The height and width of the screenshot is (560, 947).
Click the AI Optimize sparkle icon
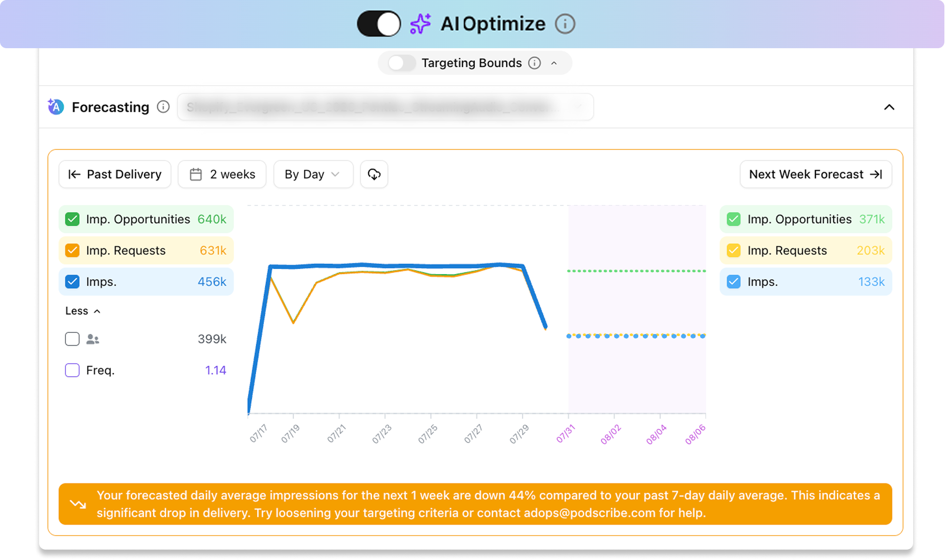pyautogui.click(x=420, y=24)
